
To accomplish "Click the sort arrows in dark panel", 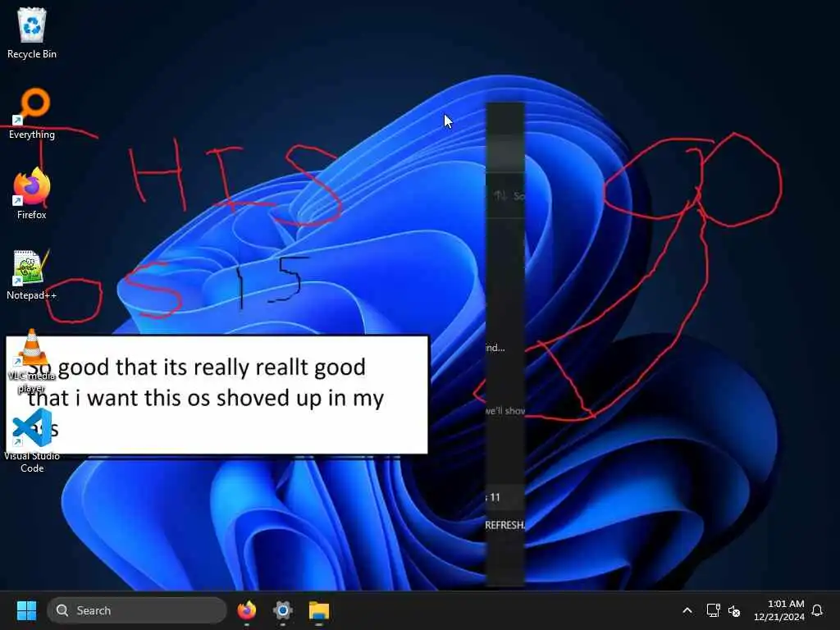I will pos(500,195).
